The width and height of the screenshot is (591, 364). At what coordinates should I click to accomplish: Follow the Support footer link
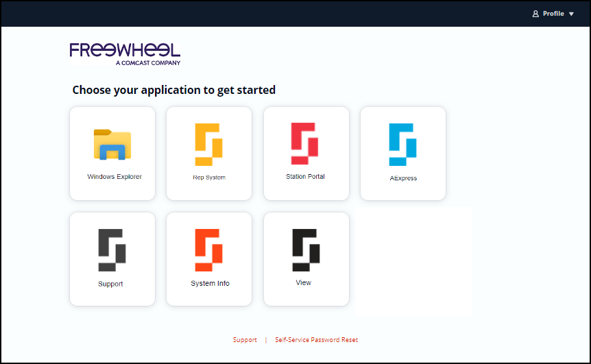(x=245, y=340)
